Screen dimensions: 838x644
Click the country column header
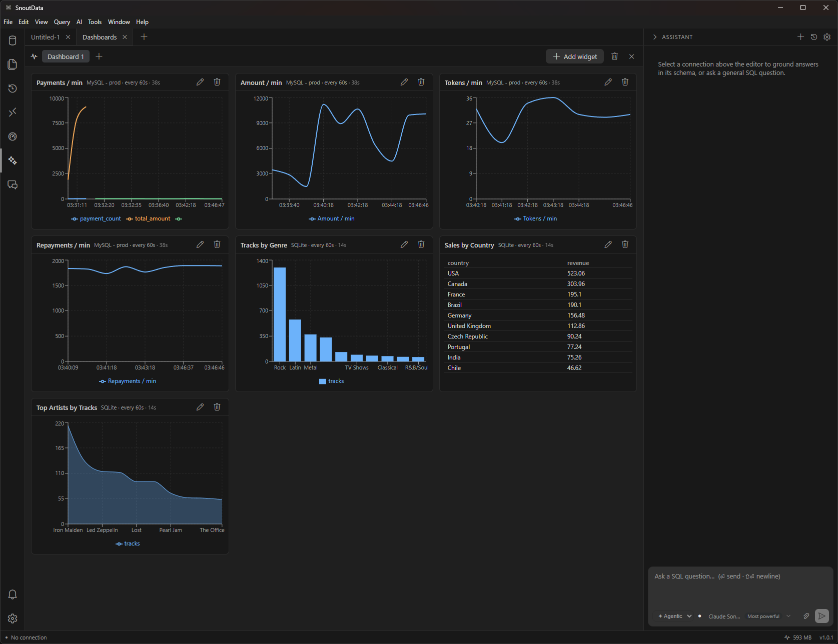point(458,263)
